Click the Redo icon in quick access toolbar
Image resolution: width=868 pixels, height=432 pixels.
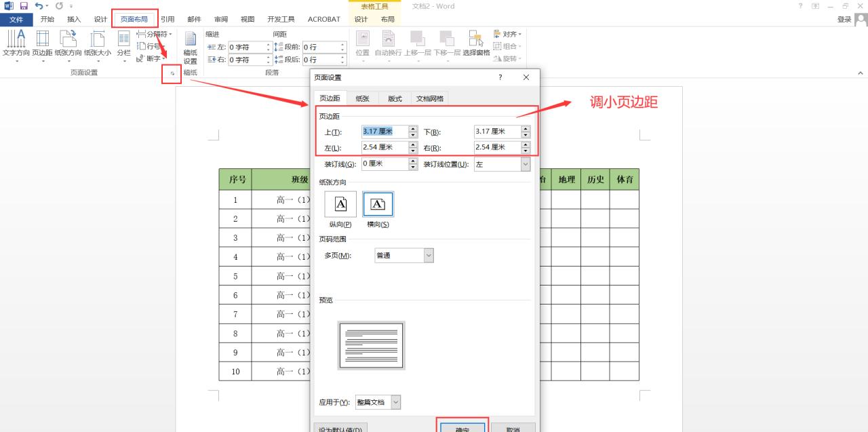(x=59, y=5)
